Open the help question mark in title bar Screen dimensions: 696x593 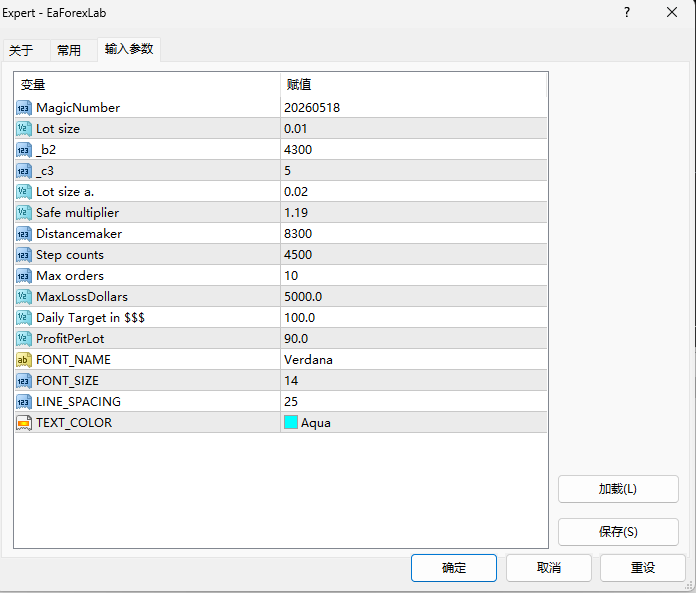(x=627, y=12)
